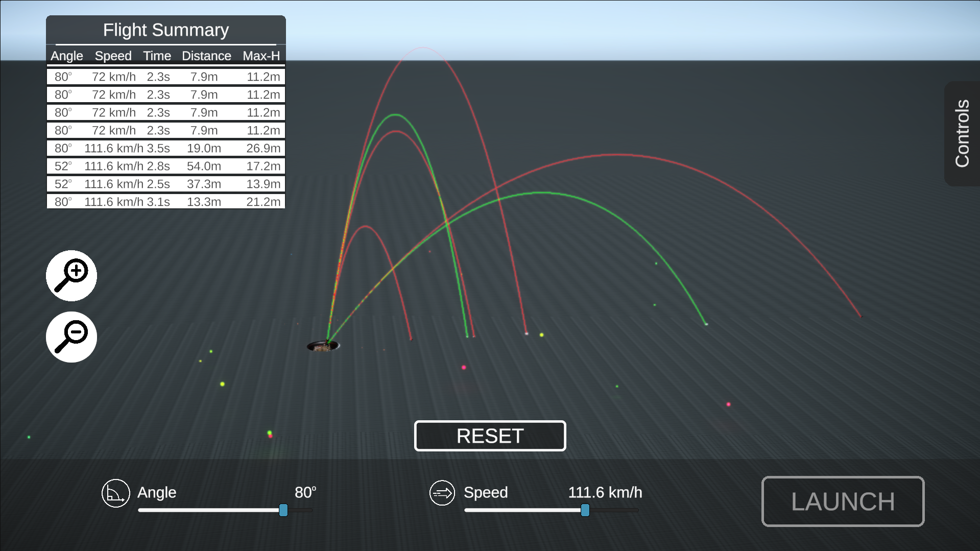The image size is (980, 551).
Task: Select the 26.9m max height cell
Action: click(264, 148)
